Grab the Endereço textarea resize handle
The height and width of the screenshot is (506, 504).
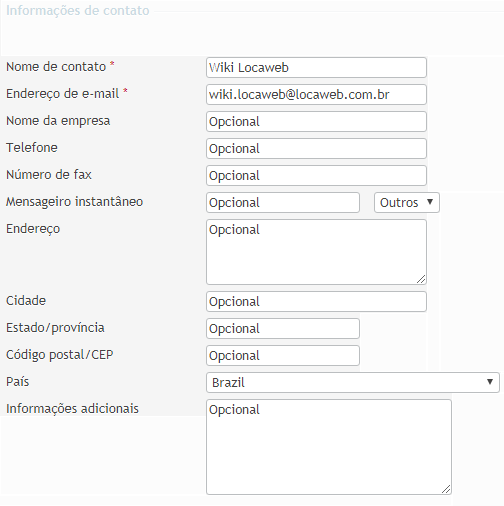point(421,279)
